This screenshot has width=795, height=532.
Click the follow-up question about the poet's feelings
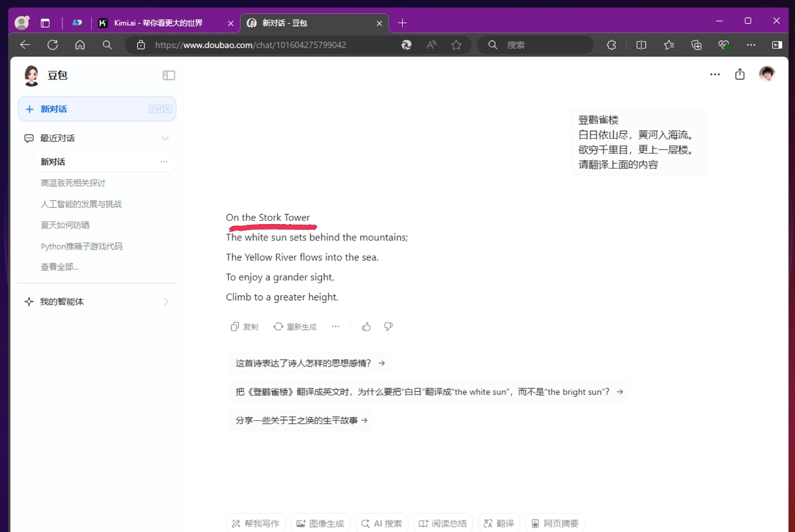point(309,363)
